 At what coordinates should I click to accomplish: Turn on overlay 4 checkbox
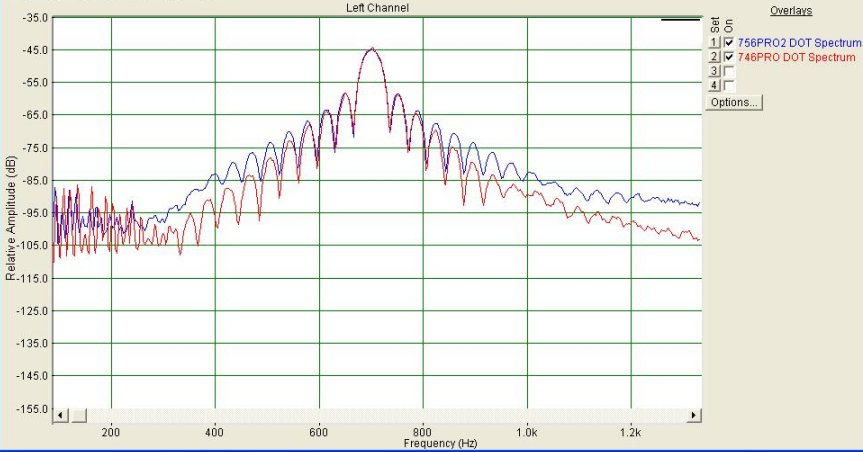[x=729, y=87]
